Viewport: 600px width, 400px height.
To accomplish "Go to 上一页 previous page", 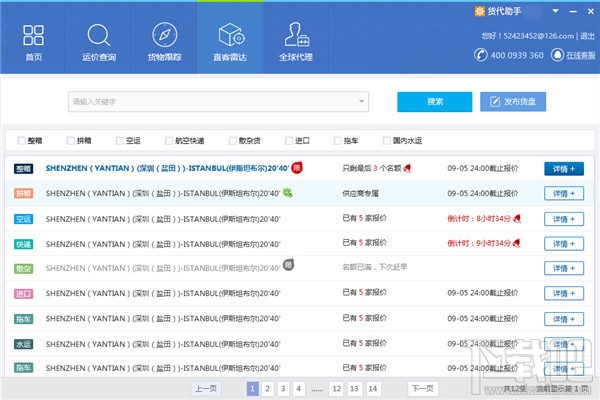I will coord(206,389).
